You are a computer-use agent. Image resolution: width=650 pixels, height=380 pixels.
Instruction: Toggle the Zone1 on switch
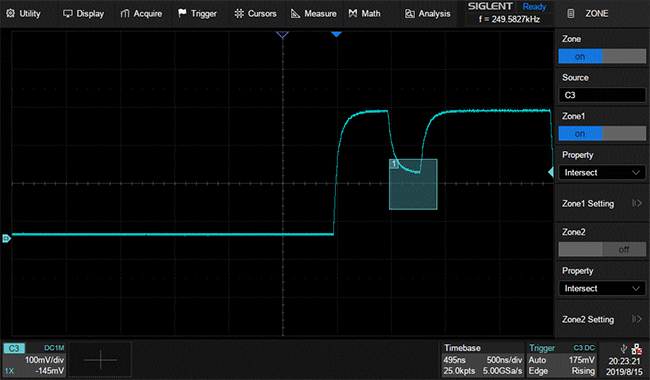[x=602, y=133]
